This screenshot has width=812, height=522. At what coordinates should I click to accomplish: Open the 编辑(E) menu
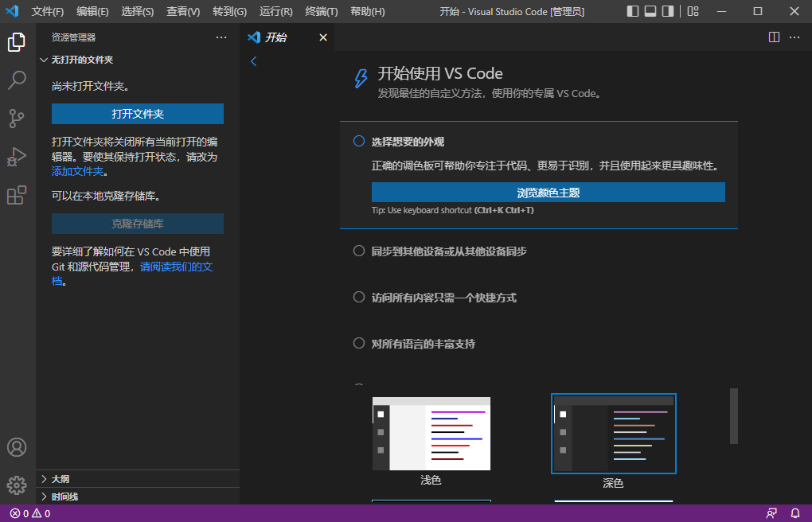pyautogui.click(x=92, y=11)
